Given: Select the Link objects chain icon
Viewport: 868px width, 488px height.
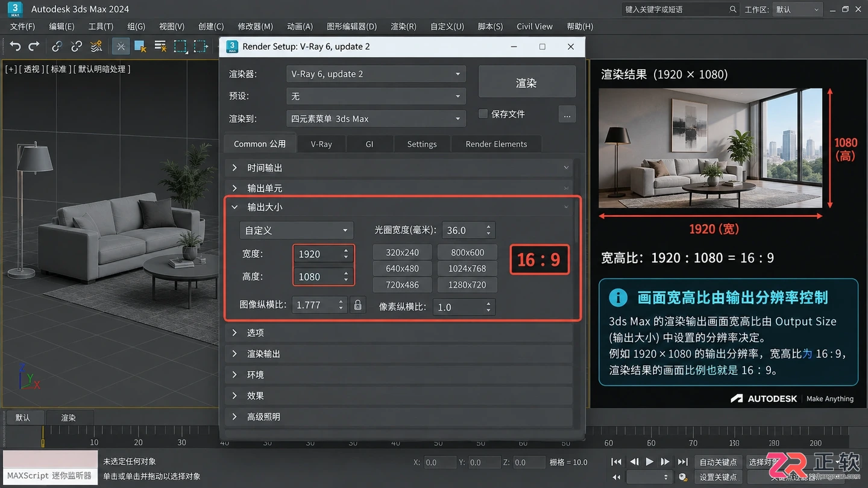Looking at the screenshot, I should pos(57,46).
